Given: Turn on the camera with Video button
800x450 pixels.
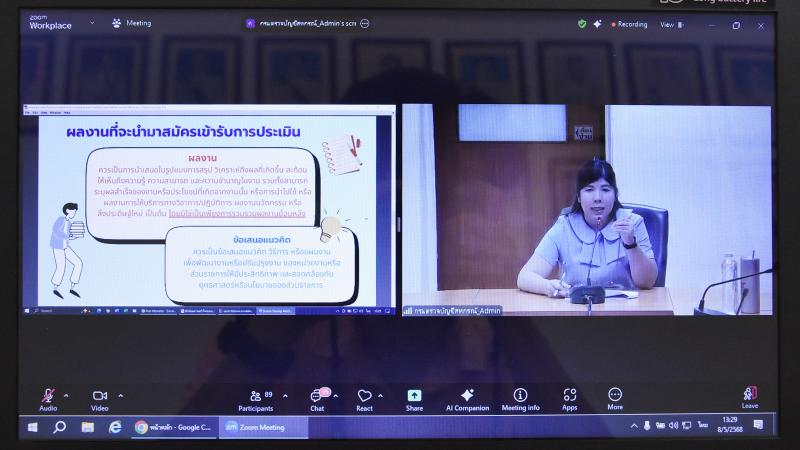Looking at the screenshot, I should (x=99, y=400).
